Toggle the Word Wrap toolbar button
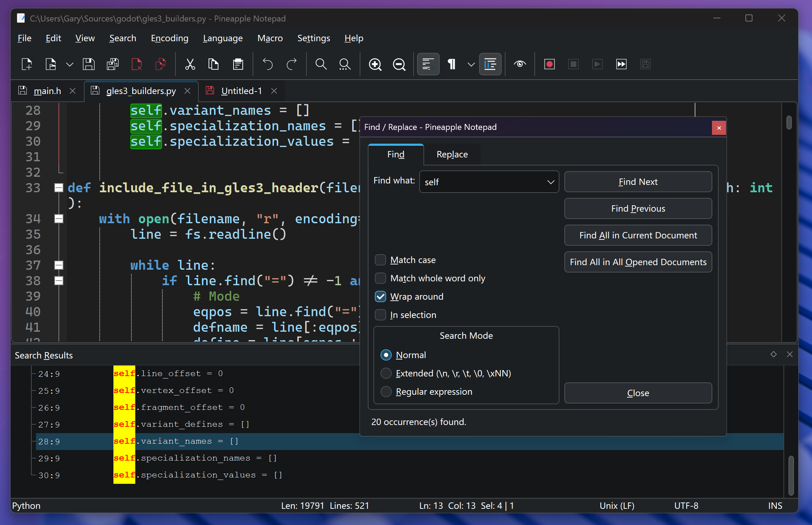This screenshot has width=812, height=525. [x=428, y=64]
